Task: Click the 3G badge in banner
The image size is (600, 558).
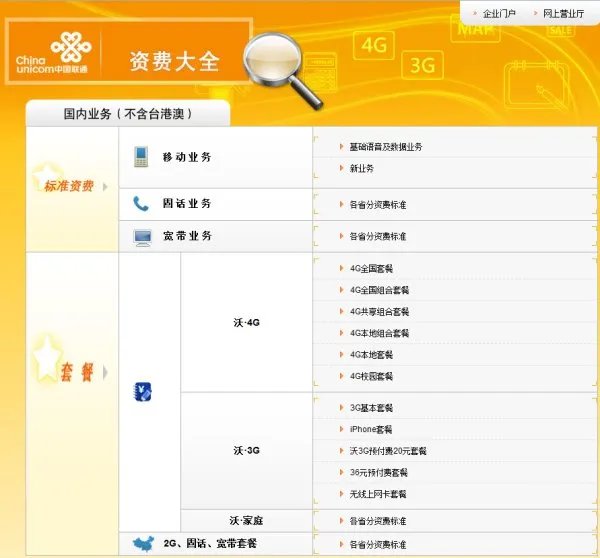Action: [422, 65]
